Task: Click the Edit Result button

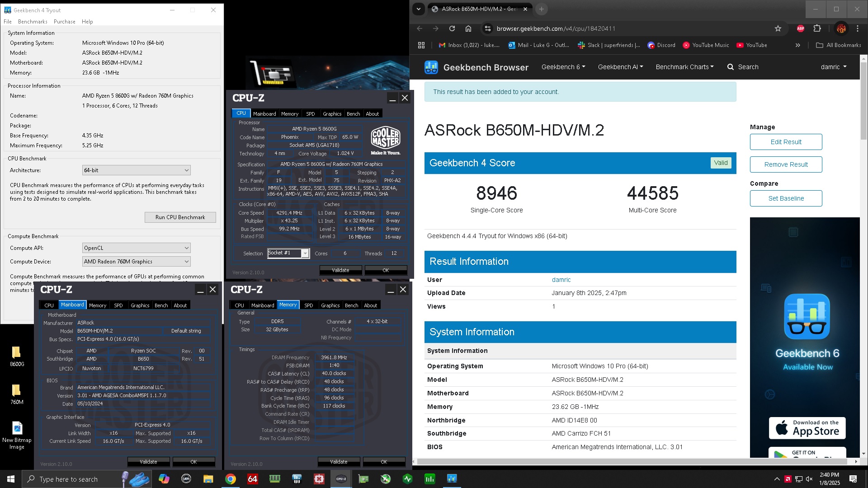Action: [786, 142]
